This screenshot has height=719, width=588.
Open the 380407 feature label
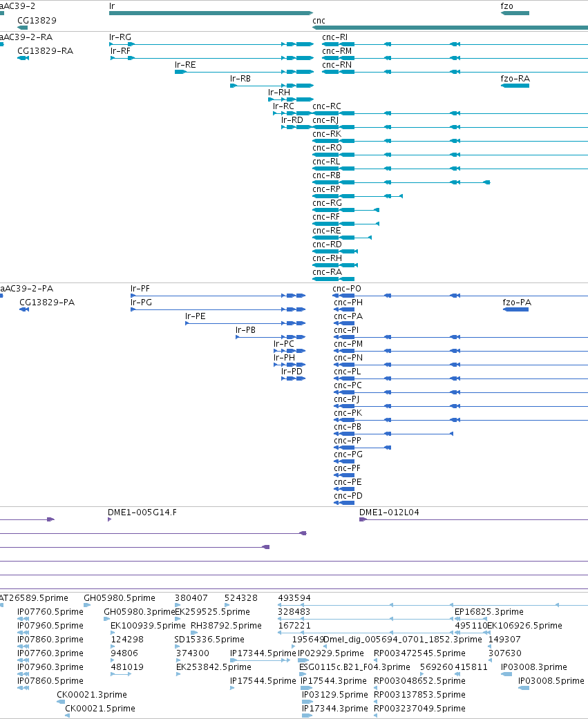point(191,598)
